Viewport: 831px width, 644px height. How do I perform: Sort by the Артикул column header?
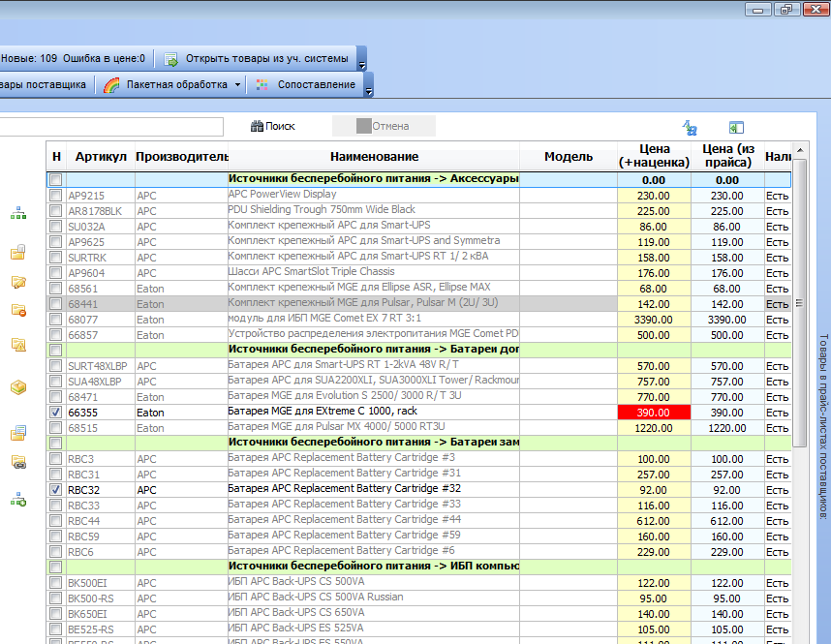(101, 156)
